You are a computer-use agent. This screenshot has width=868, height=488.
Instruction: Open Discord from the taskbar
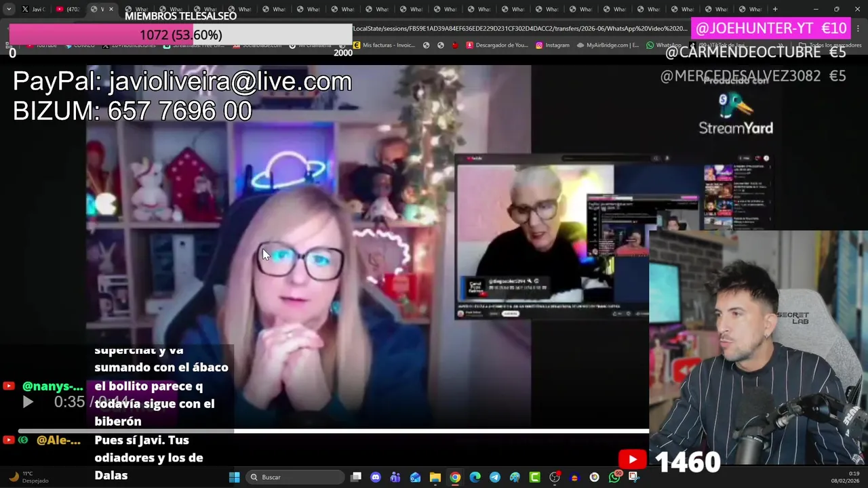tap(376, 477)
